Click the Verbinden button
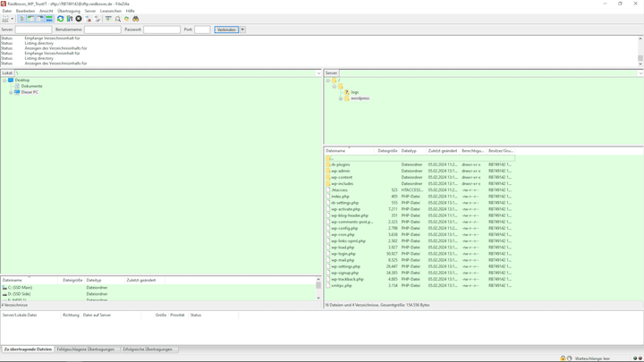Screen dimensions: 644x362 pos(226,29)
